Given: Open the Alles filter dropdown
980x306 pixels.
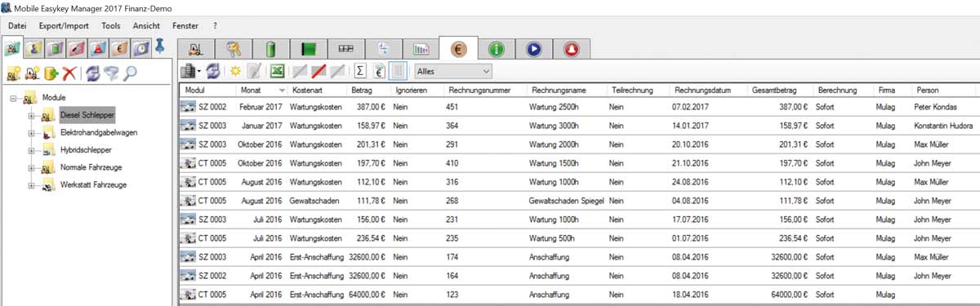Looking at the screenshot, I should pyautogui.click(x=453, y=72).
